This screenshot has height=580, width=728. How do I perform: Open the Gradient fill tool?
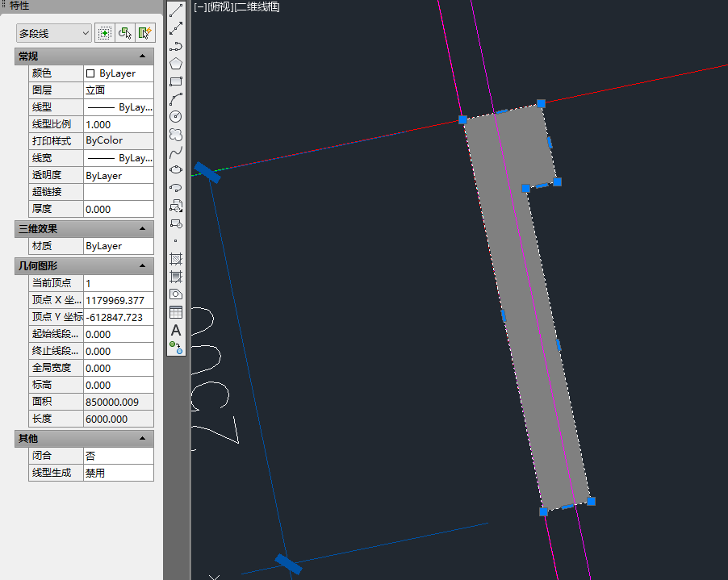(x=176, y=277)
